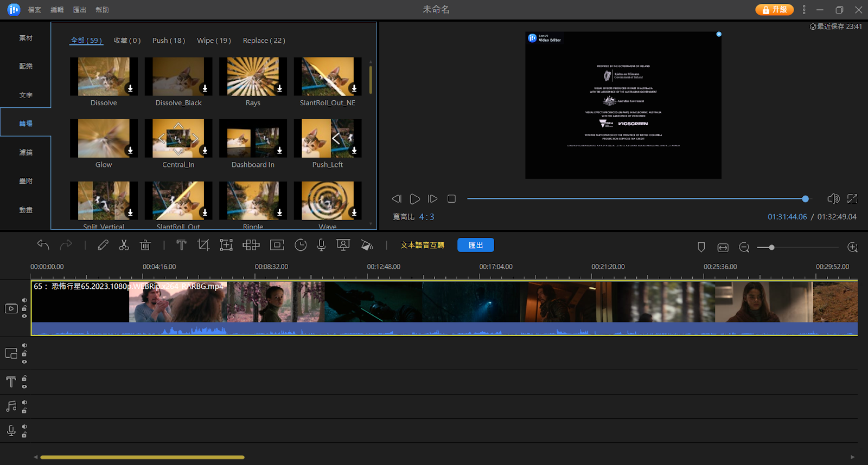
Task: Hide the overlay track
Action: point(24,361)
